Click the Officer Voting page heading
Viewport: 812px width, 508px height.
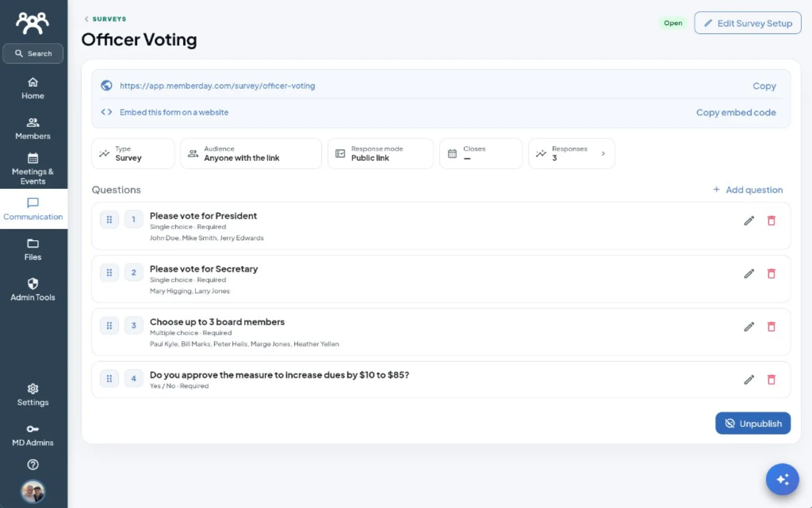point(139,40)
